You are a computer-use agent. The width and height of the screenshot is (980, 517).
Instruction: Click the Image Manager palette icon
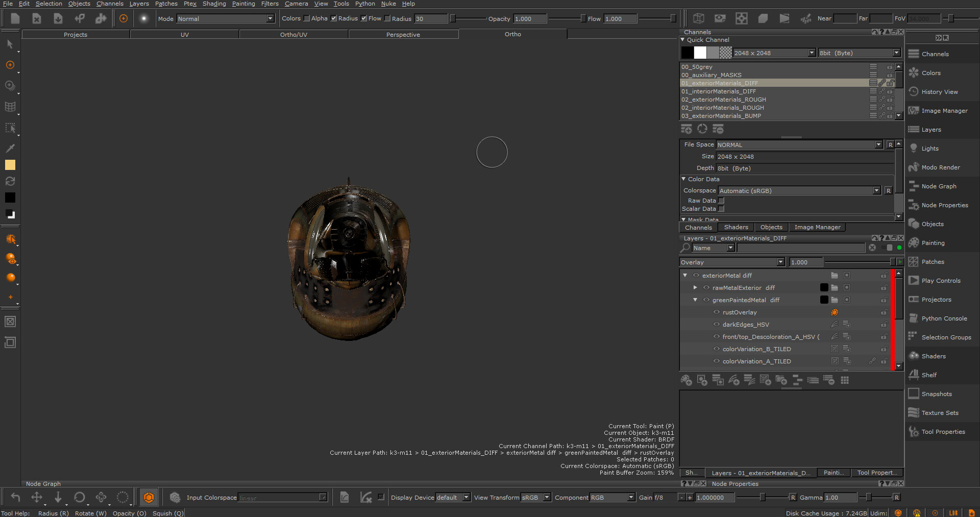(914, 111)
